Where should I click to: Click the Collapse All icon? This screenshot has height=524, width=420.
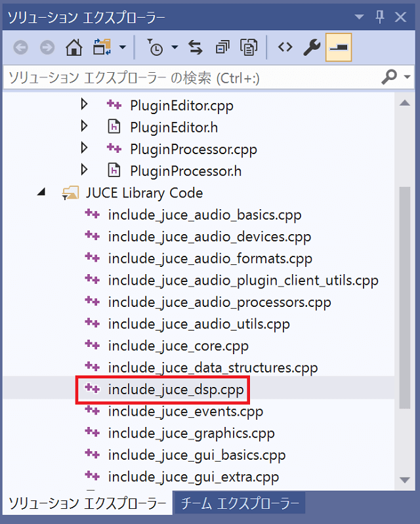point(222,47)
